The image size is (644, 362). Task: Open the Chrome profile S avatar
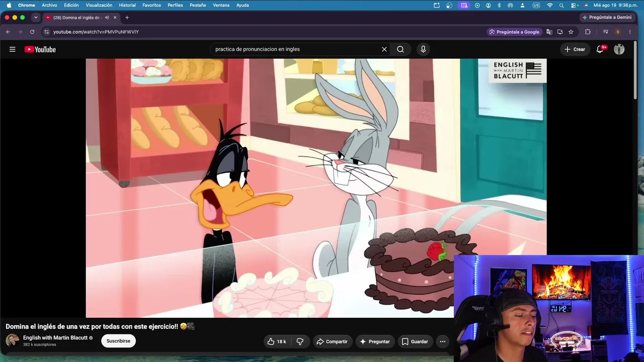click(618, 32)
